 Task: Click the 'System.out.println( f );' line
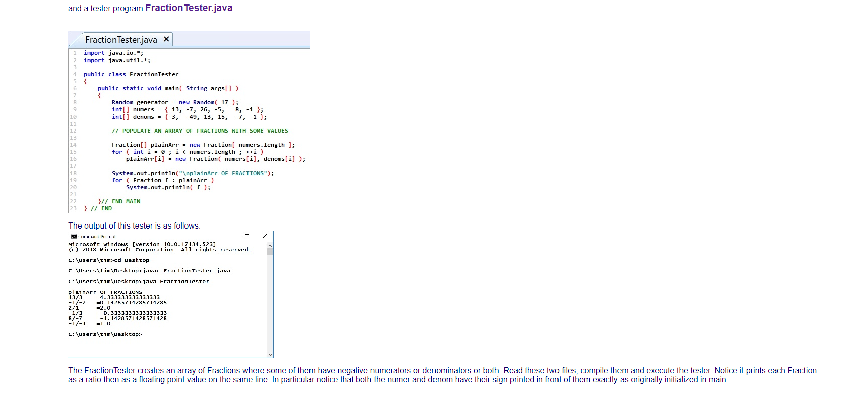(x=168, y=187)
